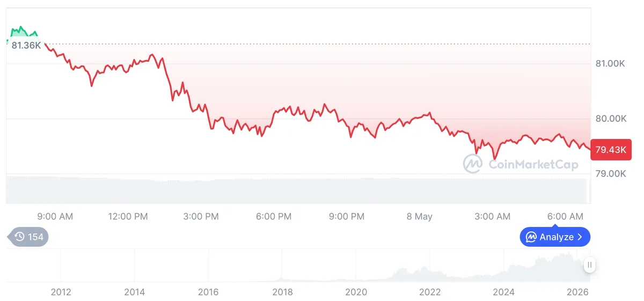Click the volume bars area below chart
Screen dimensions: 644x301
tap(296, 190)
